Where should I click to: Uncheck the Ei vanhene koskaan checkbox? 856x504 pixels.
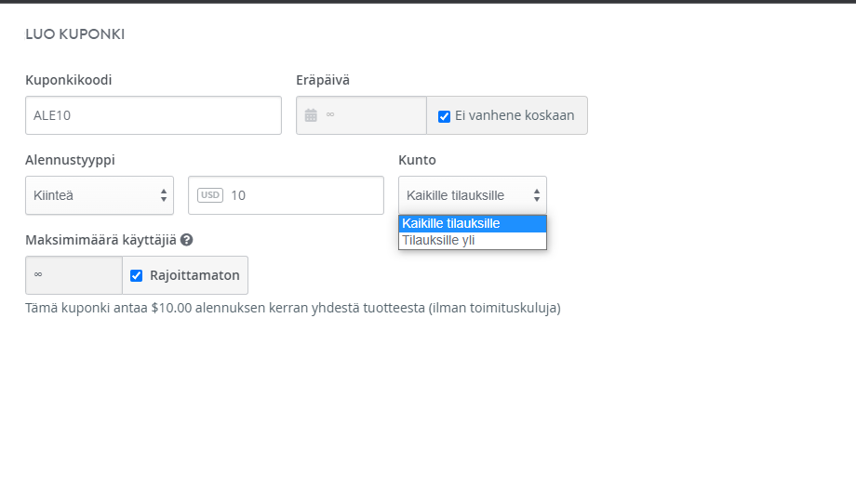click(444, 116)
